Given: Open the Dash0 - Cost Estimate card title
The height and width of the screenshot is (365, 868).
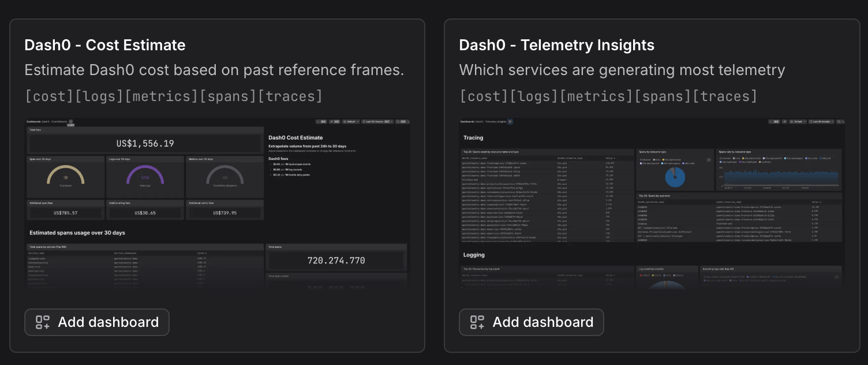Looking at the screenshot, I should 105,45.
